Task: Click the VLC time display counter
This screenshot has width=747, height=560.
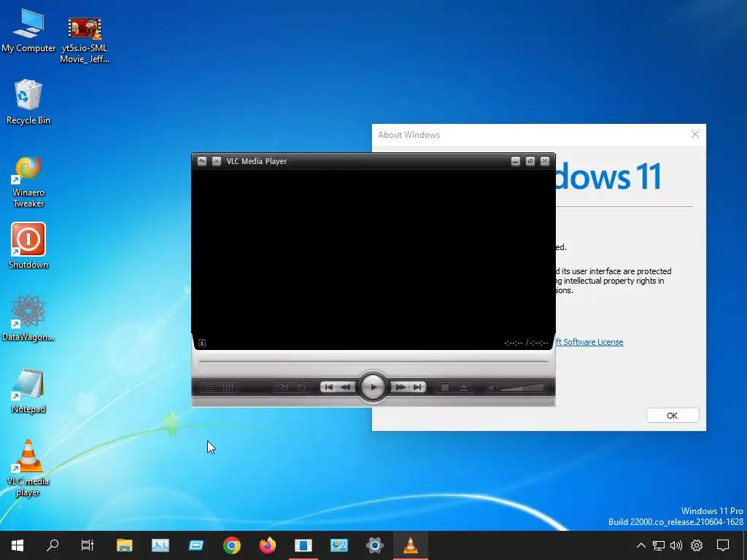Action: 526,343
